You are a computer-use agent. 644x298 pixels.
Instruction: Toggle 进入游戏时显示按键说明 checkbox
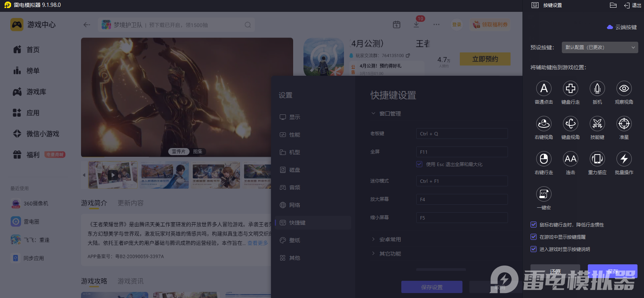tap(534, 249)
